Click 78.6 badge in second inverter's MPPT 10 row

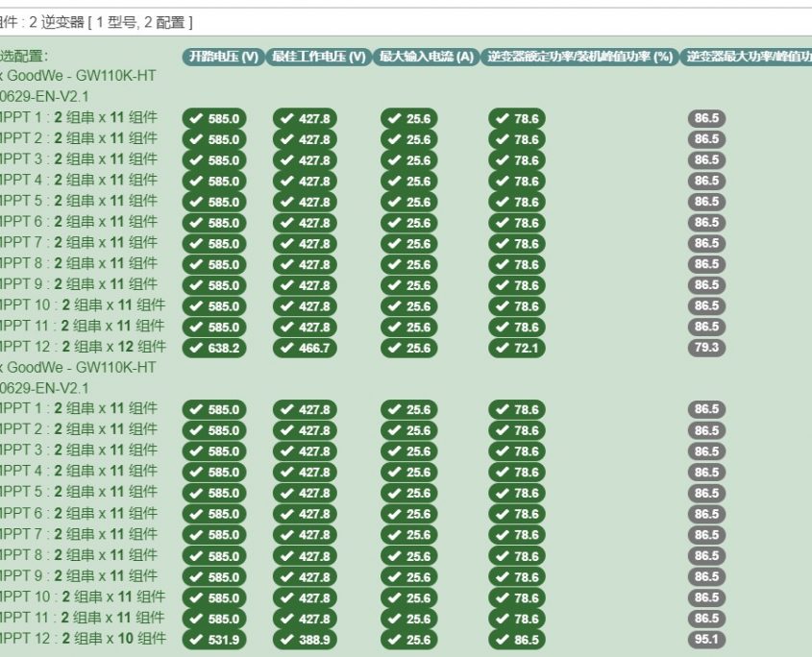tap(517, 598)
